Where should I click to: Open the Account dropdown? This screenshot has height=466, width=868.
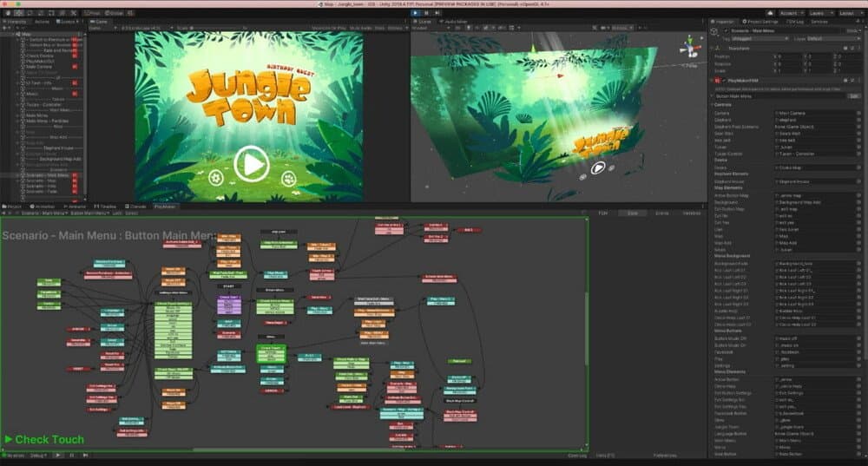[792, 13]
